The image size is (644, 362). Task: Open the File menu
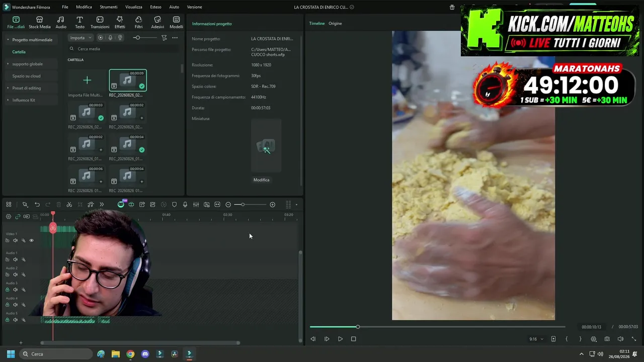point(65,7)
